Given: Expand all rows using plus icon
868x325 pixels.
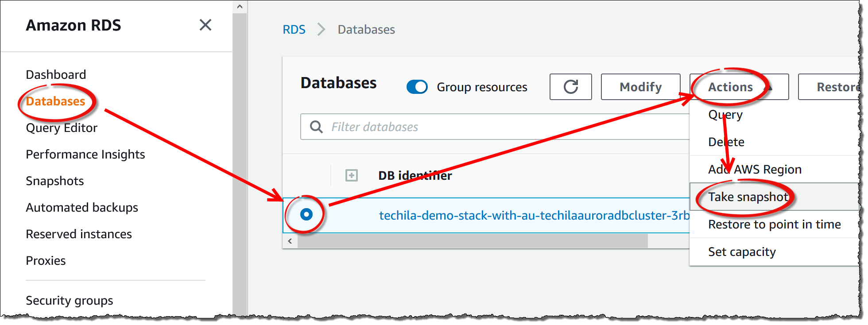Looking at the screenshot, I should pyautogui.click(x=352, y=175).
